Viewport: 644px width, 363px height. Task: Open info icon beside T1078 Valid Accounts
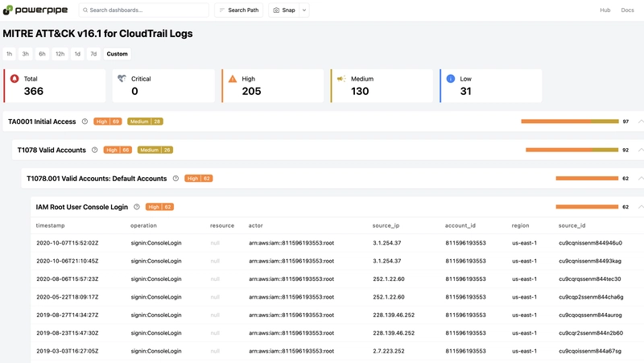click(94, 151)
